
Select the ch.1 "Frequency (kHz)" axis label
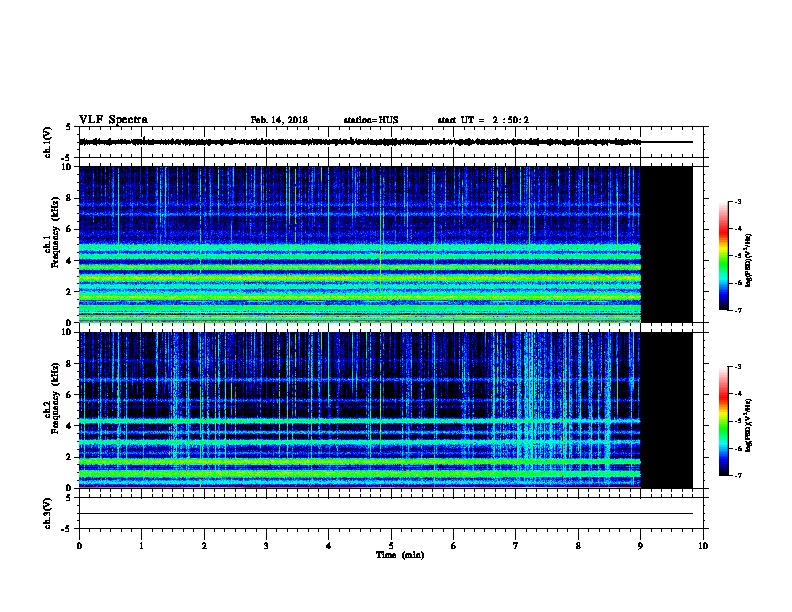[x=55, y=233]
